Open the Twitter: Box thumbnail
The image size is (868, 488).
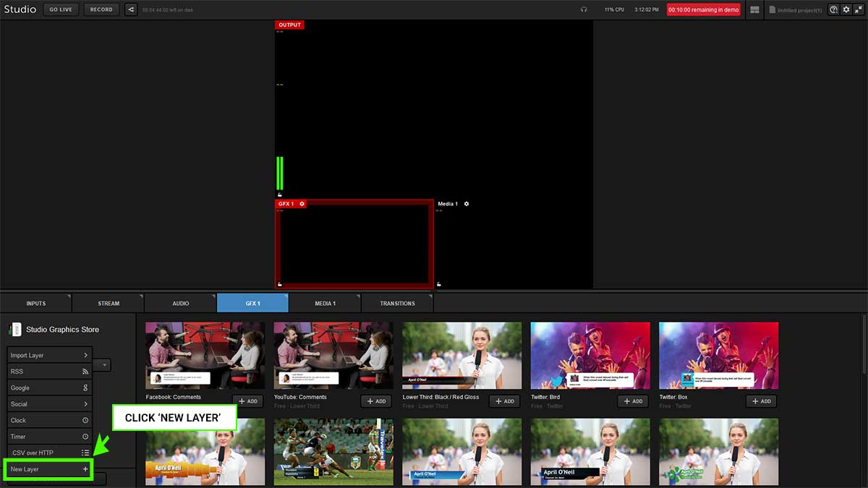coord(719,356)
